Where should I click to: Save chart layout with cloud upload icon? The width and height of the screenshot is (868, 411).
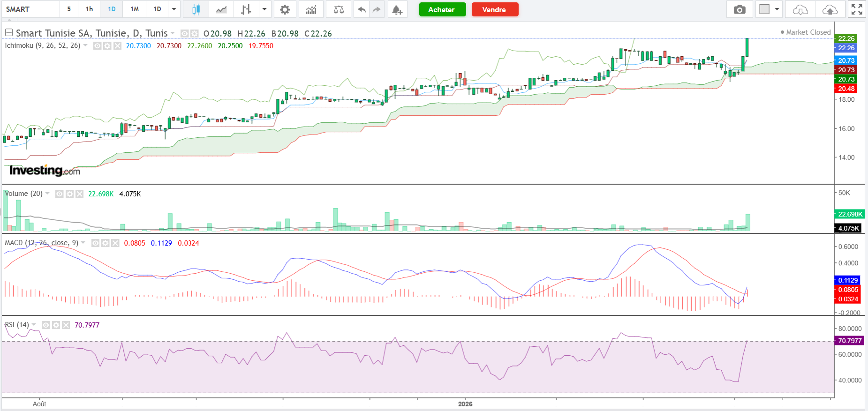830,9
